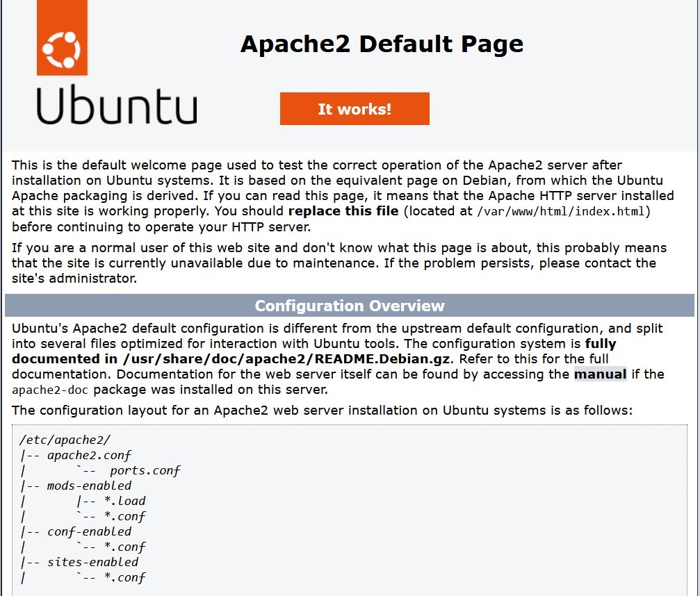The image size is (700, 596).
Task: Click '*.conf' under sites-enabled
Action: 125,578
